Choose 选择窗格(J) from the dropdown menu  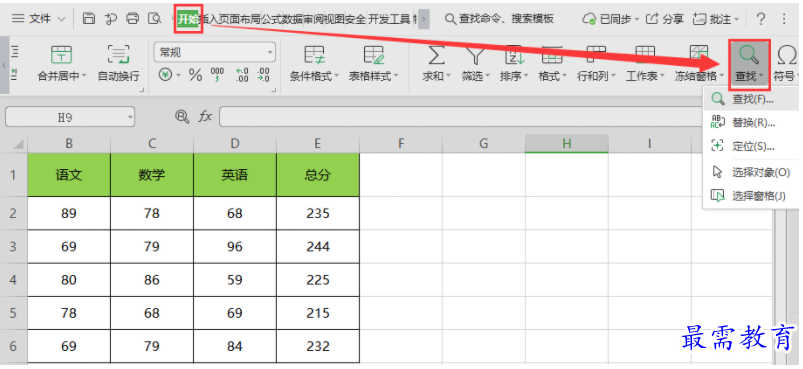(751, 196)
